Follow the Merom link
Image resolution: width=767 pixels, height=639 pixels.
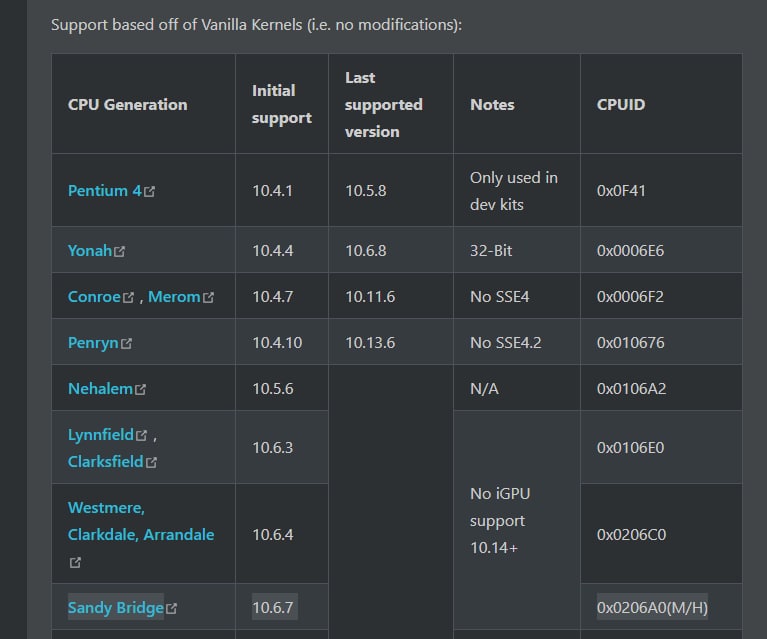(174, 297)
